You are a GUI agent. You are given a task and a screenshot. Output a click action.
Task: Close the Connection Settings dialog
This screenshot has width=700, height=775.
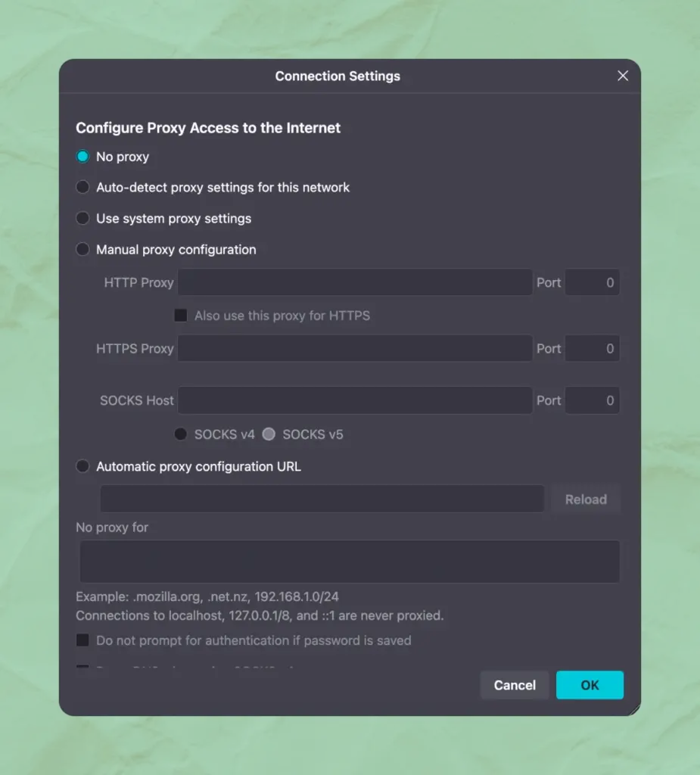pyautogui.click(x=622, y=76)
